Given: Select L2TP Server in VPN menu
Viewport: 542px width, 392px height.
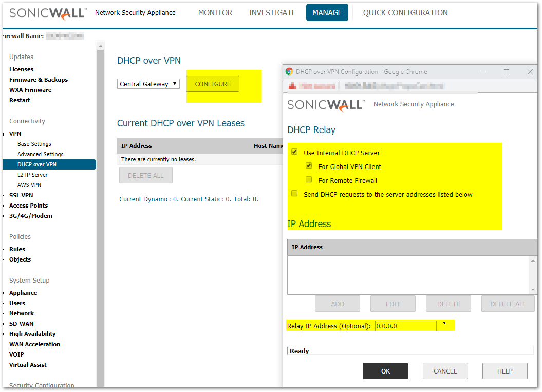Looking at the screenshot, I should [x=32, y=175].
